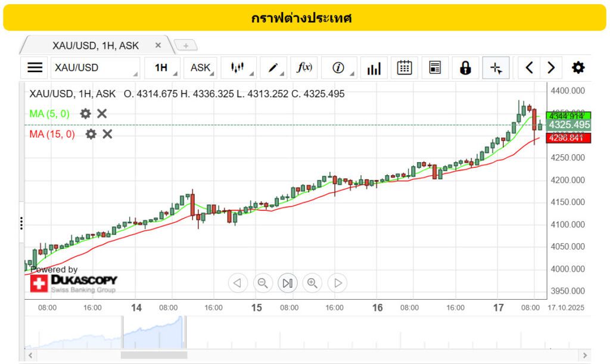The width and height of the screenshot is (610, 364).
Task: Jump to latest candle button
Action: 287,283
